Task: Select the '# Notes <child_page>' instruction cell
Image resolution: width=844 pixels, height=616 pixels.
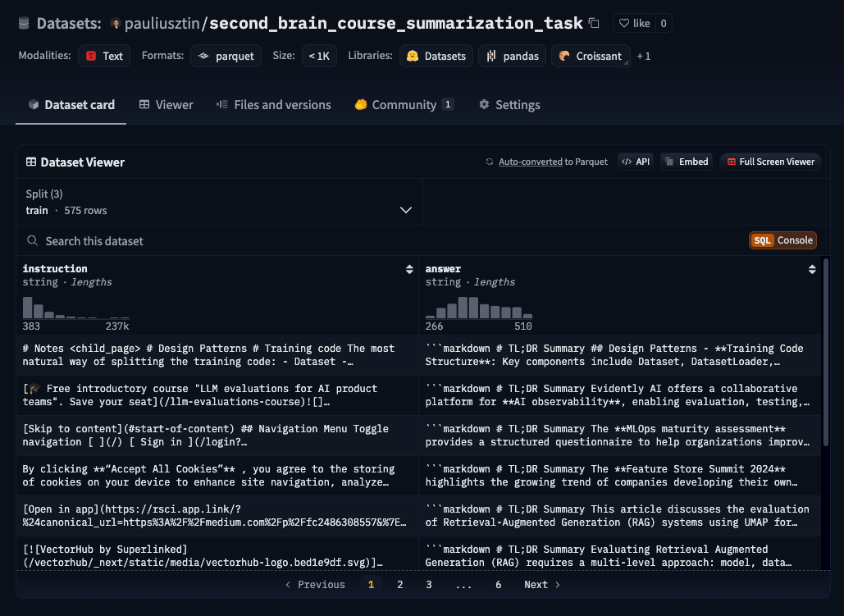Action: pos(217,355)
